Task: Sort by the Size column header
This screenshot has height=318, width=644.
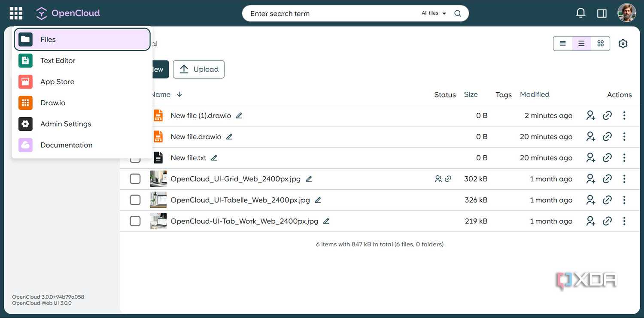Action: coord(471,94)
